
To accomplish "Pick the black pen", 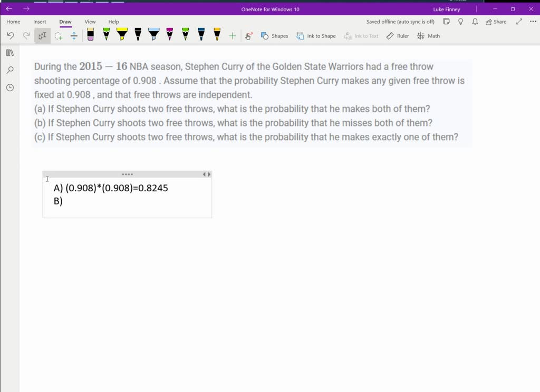I will [138, 34].
